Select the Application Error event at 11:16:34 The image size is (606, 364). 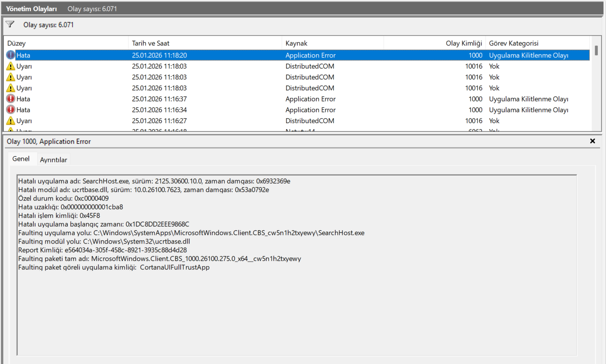(x=297, y=110)
